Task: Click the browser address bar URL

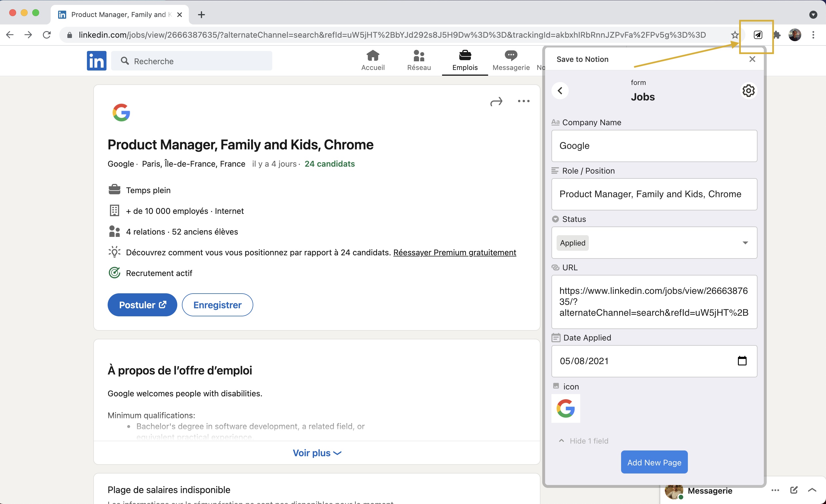Action: (392, 35)
